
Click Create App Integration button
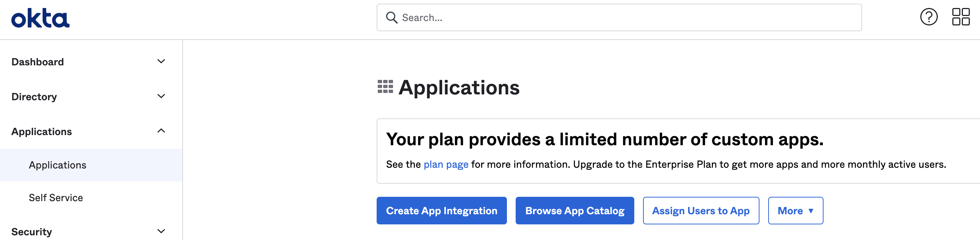[441, 211]
